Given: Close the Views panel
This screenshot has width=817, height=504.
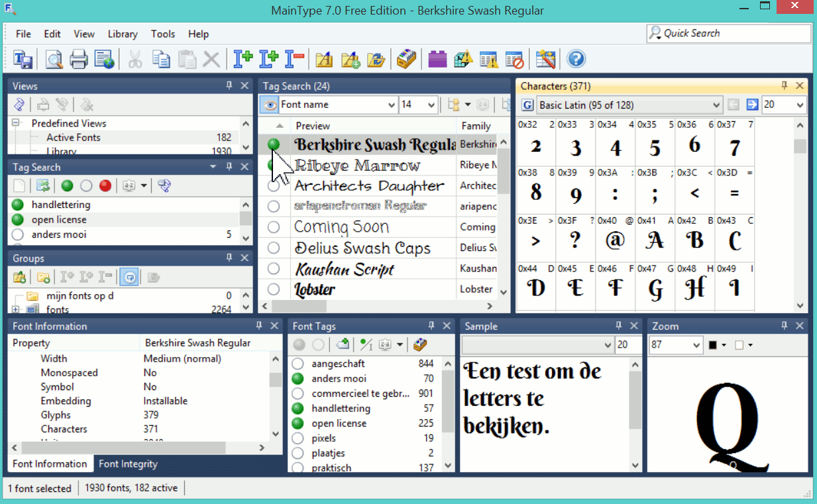Looking at the screenshot, I should [x=245, y=85].
